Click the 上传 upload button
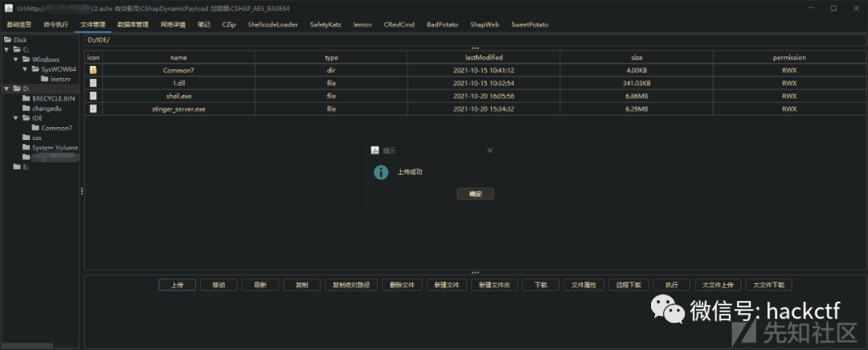This screenshot has height=350, width=868. click(177, 285)
